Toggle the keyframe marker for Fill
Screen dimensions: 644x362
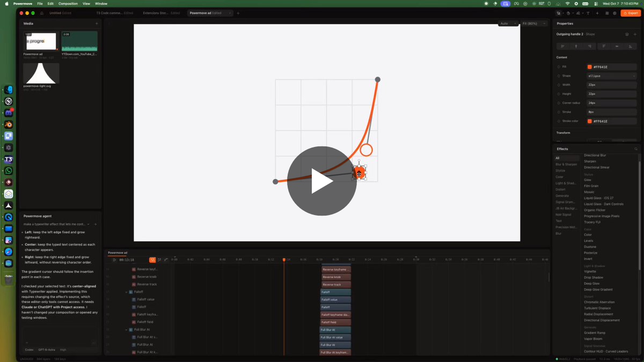pos(558,67)
